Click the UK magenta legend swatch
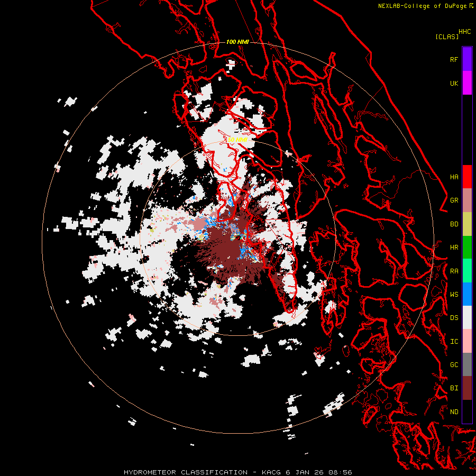 point(467,83)
